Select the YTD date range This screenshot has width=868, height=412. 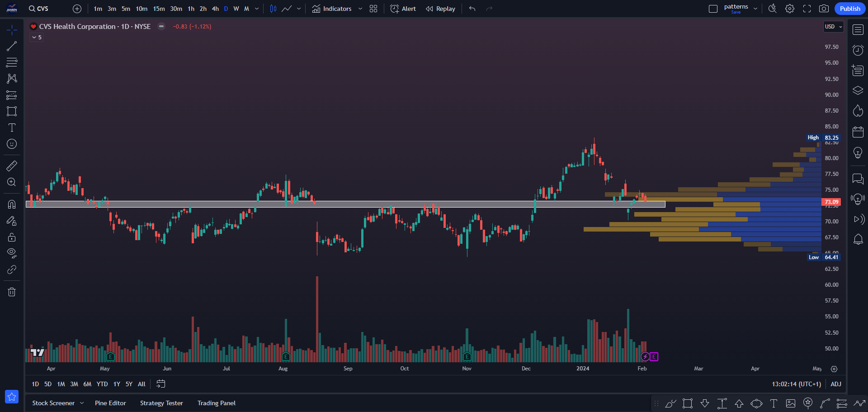click(102, 384)
